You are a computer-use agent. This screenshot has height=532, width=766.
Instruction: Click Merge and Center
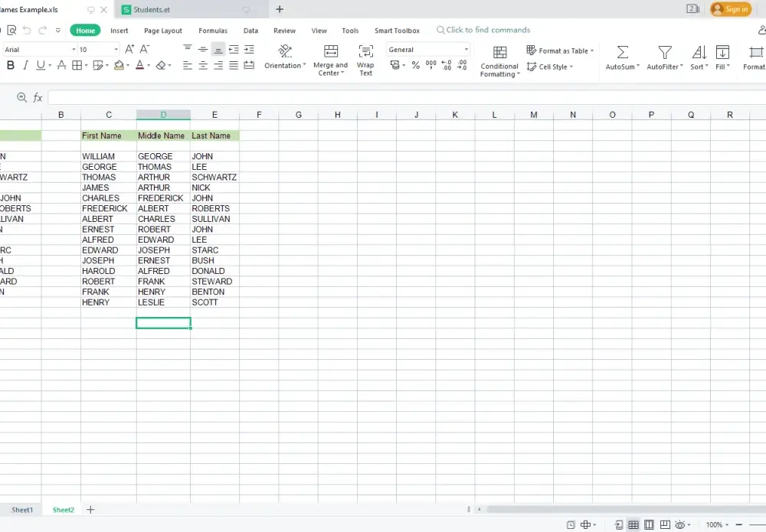[x=331, y=60]
